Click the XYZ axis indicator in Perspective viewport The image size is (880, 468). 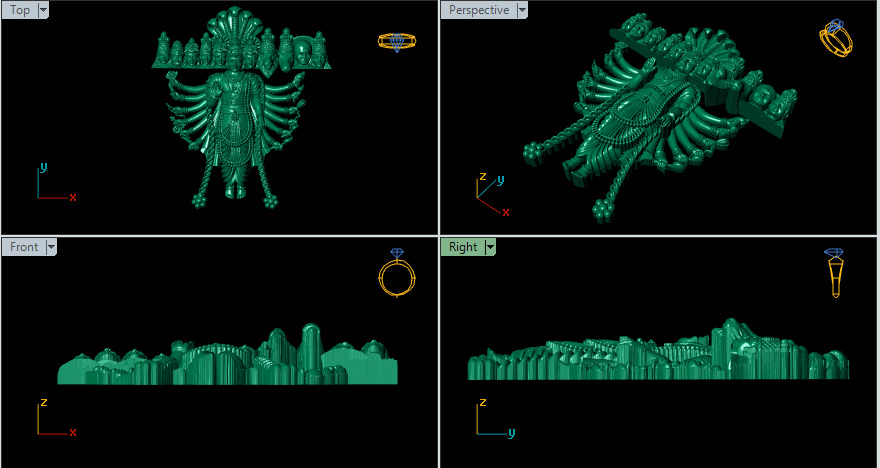click(493, 194)
